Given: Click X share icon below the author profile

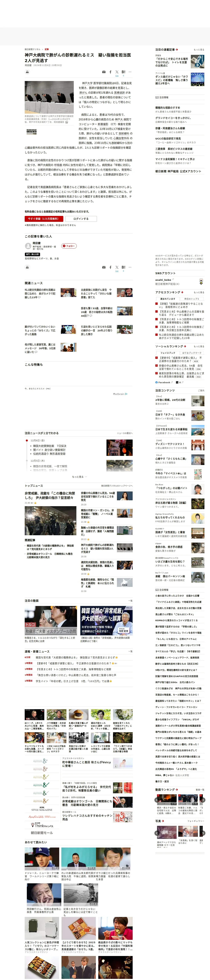Looking at the screenshot, I should tap(117, 267).
